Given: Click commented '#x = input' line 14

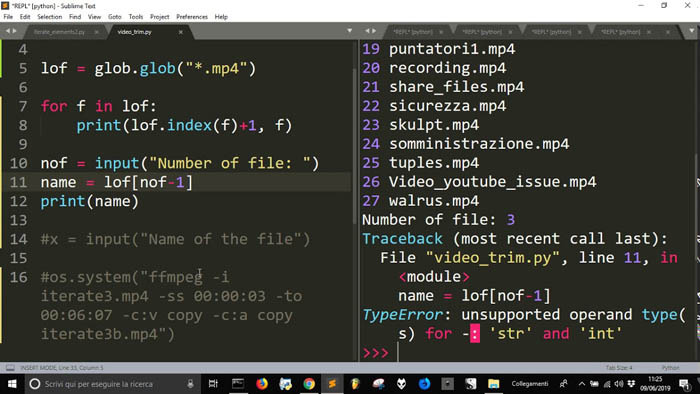Looking at the screenshot, I should point(175,239).
